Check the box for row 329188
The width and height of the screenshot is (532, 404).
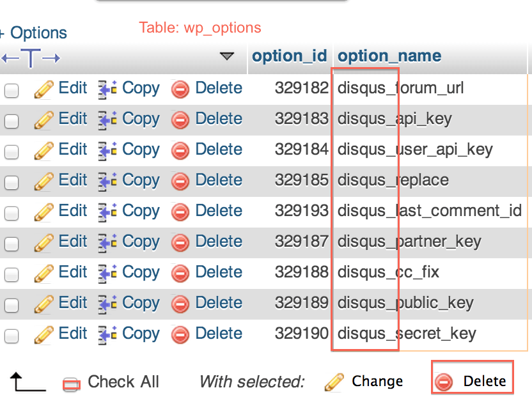[x=12, y=275]
